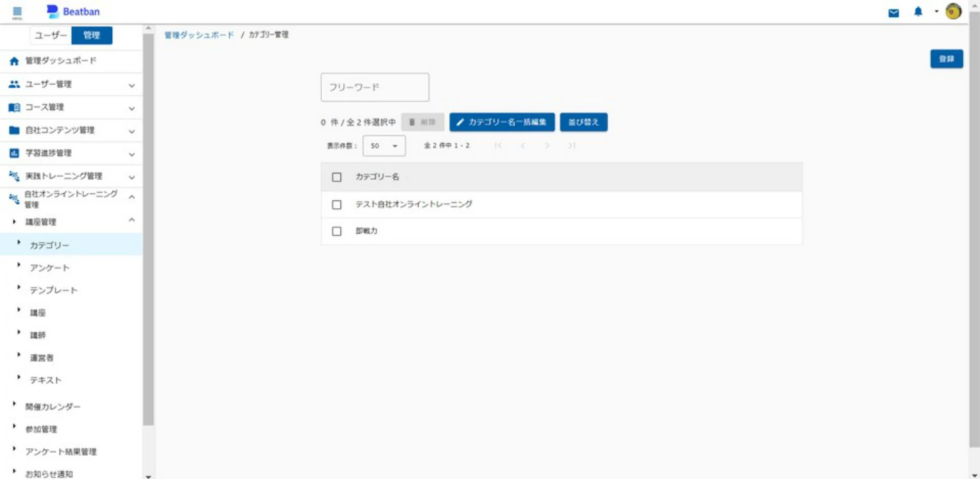
Task: Switch to the 管理 tab
Action: click(92, 36)
